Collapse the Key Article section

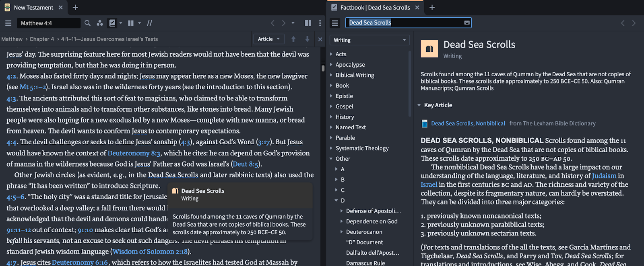click(419, 105)
